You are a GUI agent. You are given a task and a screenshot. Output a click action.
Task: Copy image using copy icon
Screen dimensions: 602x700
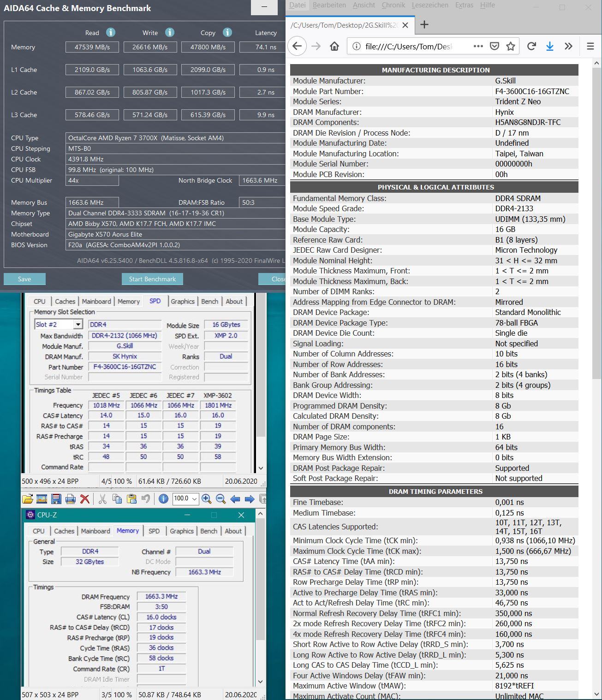pyautogui.click(x=117, y=498)
